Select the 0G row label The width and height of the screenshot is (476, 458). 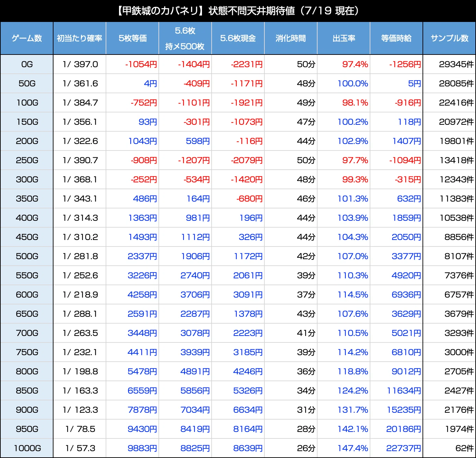[27, 64]
